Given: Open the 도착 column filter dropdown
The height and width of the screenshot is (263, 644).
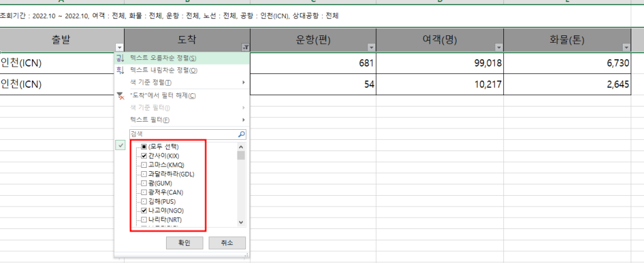Looking at the screenshot, I should coord(245,47).
